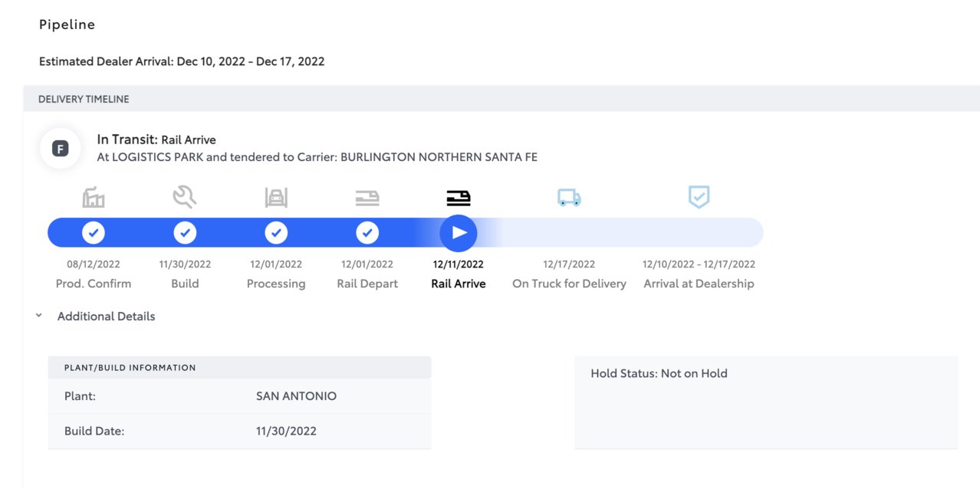Click the black Rail Arrive train icon
The width and height of the screenshot is (980, 489).
click(x=459, y=199)
